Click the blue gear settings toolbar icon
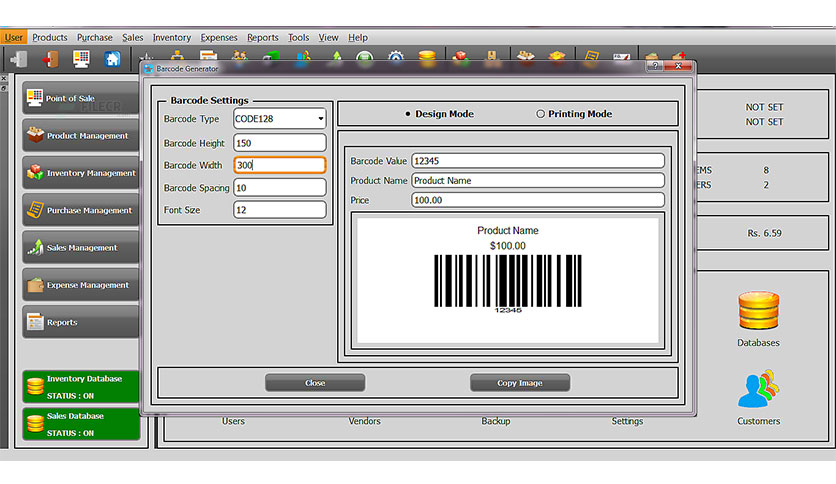Viewport: 836px width, 484px height. (396, 57)
